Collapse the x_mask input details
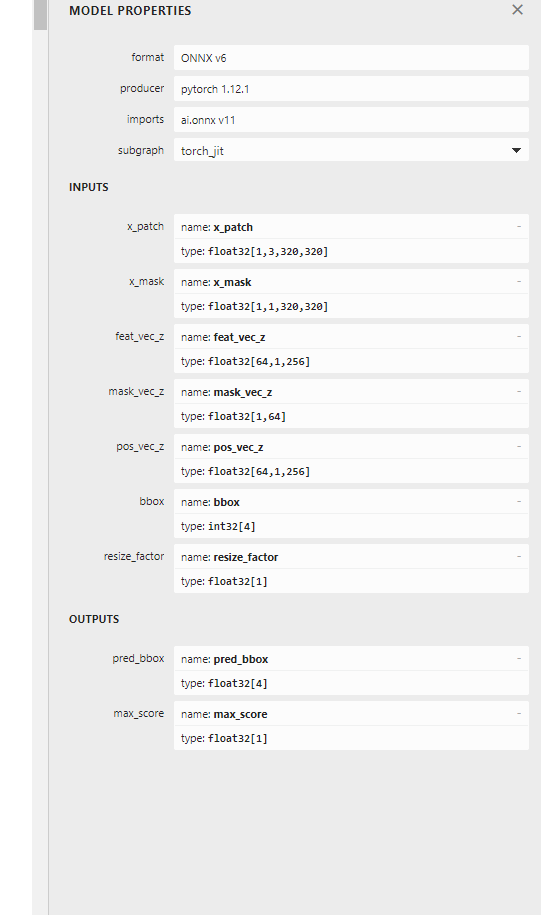 pyautogui.click(x=518, y=281)
